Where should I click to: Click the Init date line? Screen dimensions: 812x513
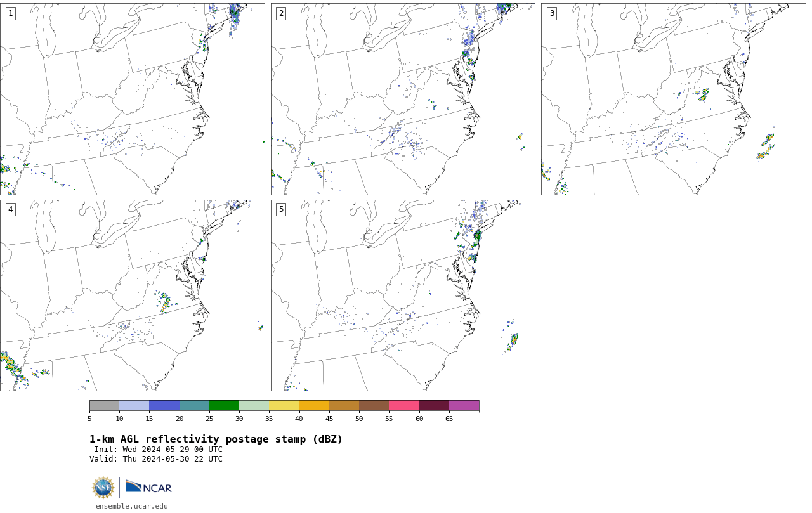pos(159,450)
